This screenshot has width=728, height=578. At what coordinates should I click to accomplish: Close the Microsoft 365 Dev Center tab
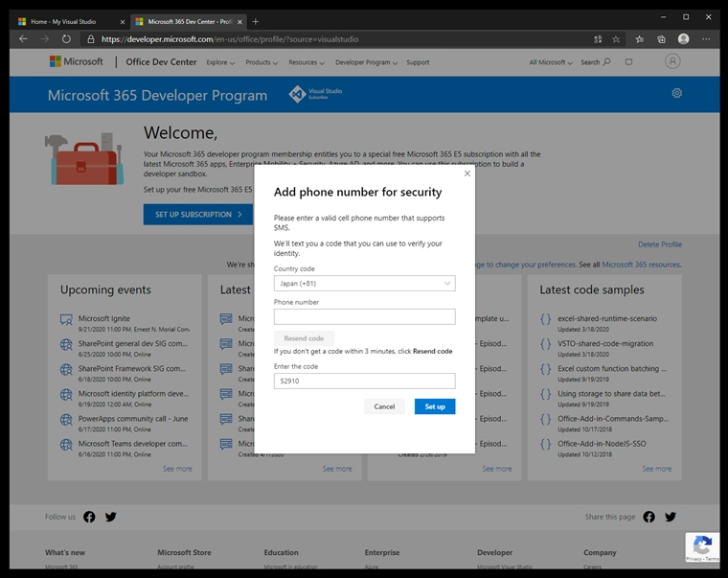coord(240,22)
